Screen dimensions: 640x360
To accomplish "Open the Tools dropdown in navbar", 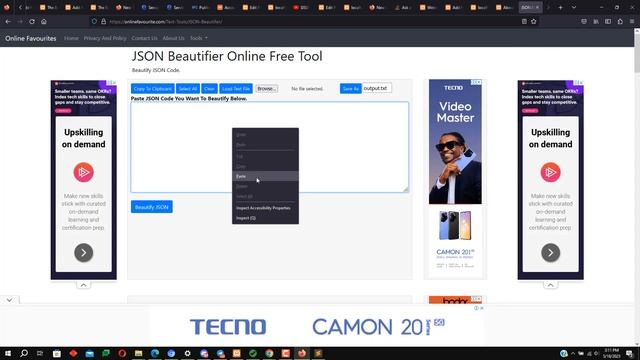I will (199, 38).
